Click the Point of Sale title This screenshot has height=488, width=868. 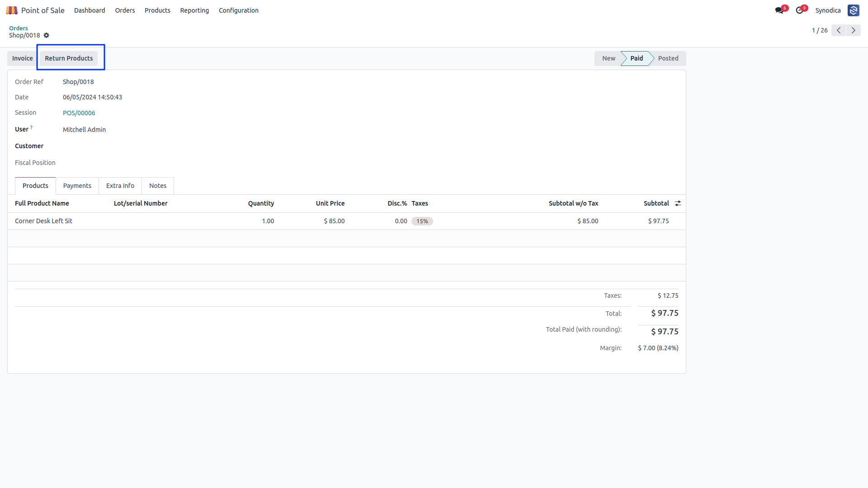[x=43, y=10]
